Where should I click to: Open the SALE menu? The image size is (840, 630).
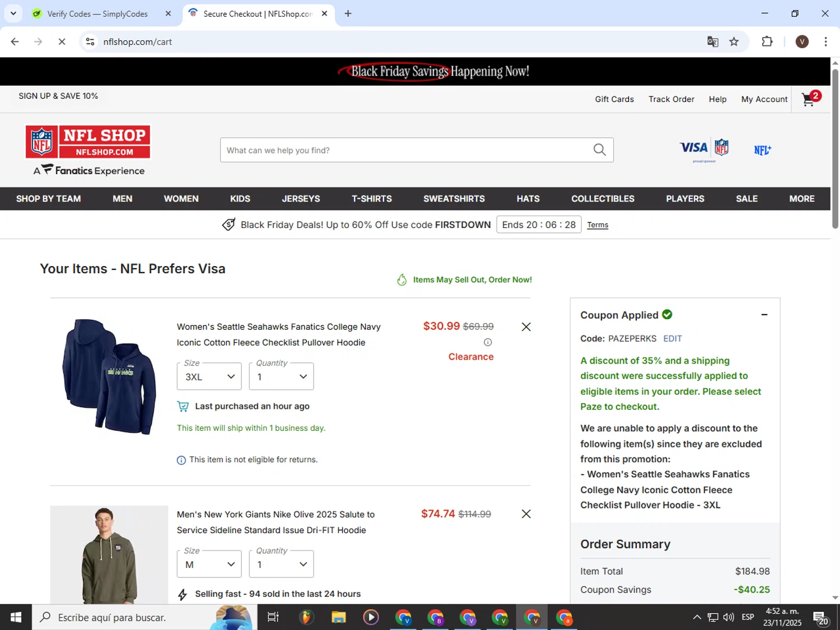pos(746,199)
